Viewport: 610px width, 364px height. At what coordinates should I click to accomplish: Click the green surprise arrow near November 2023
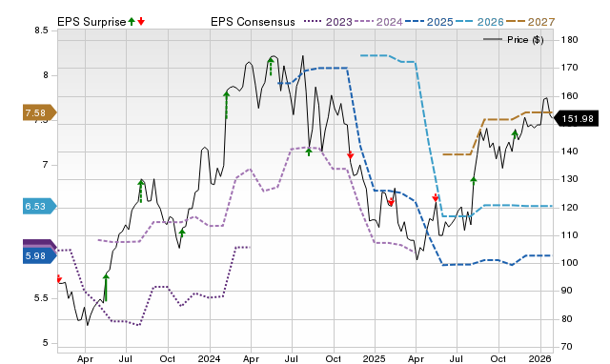click(x=182, y=233)
